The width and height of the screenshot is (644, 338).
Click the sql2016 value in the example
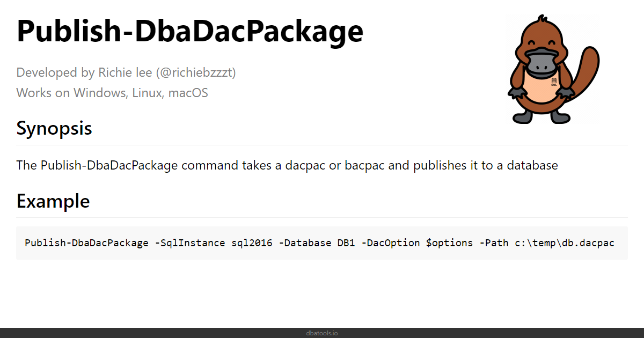tap(252, 243)
